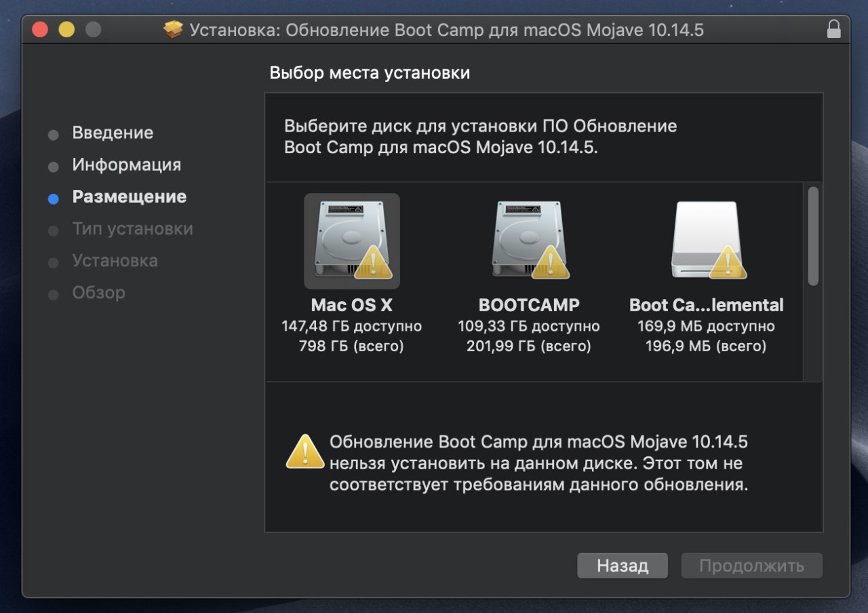Click the Назад button

(x=623, y=566)
